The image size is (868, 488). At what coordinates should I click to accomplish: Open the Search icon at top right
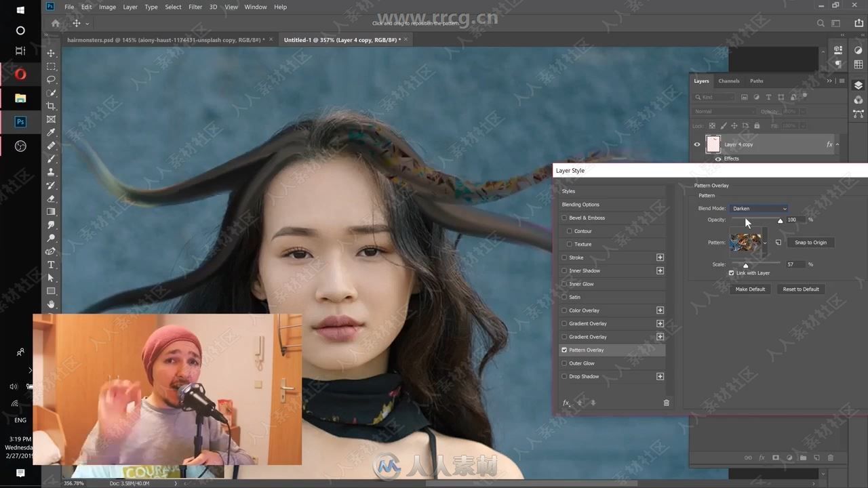pos(821,23)
